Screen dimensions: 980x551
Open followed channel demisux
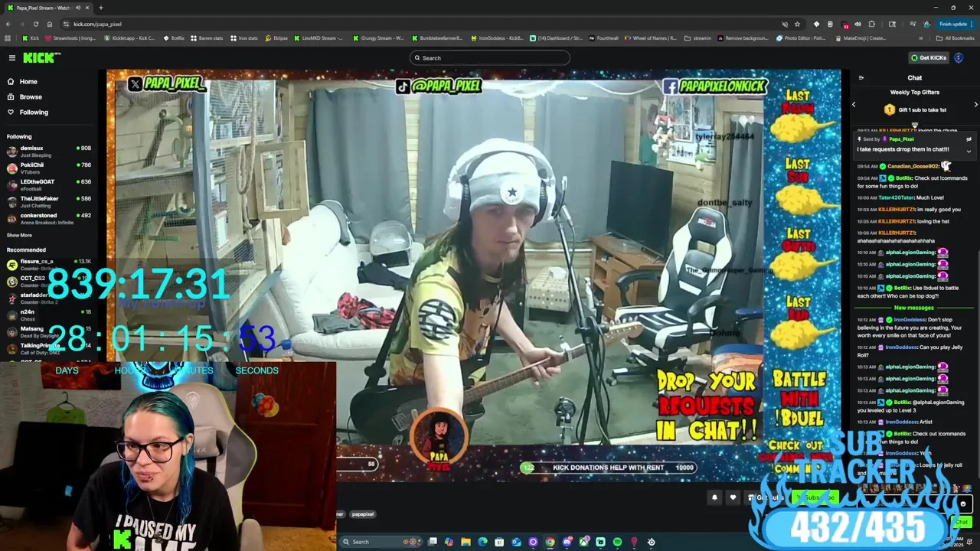click(49, 151)
